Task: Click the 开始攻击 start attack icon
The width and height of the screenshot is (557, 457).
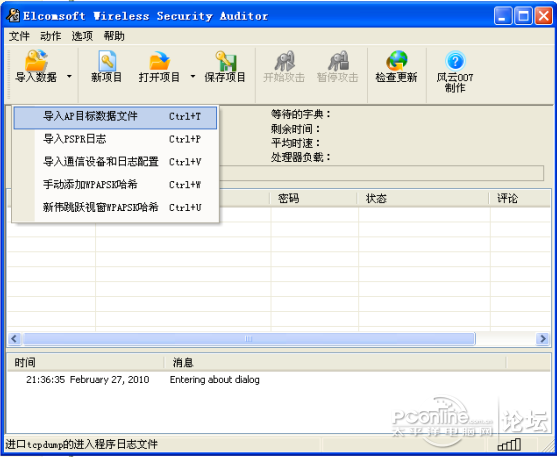Action: pyautogui.click(x=284, y=61)
